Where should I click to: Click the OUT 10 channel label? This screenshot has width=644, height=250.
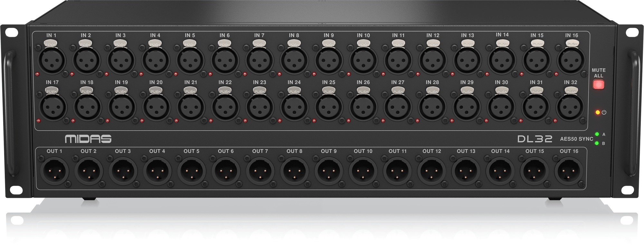(363, 151)
